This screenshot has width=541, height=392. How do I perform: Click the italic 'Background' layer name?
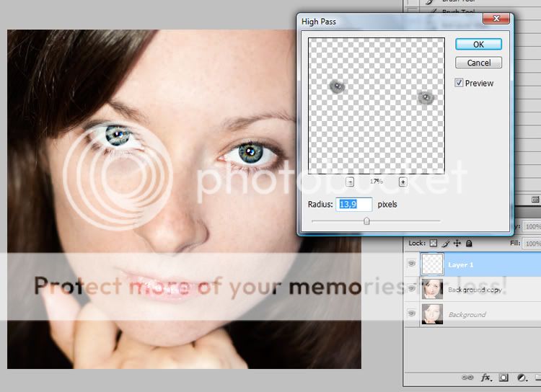467,314
